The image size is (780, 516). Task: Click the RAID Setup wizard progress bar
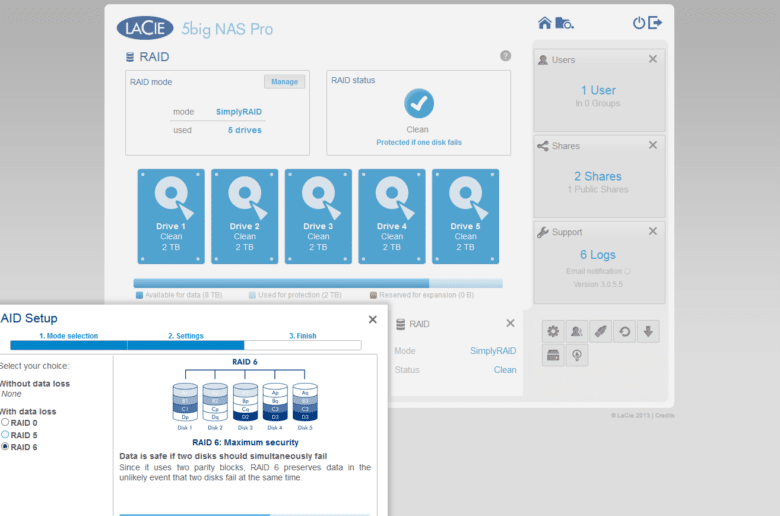tap(186, 345)
